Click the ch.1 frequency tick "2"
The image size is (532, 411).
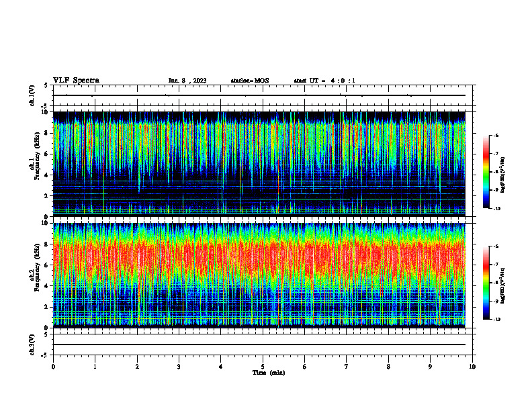point(47,196)
